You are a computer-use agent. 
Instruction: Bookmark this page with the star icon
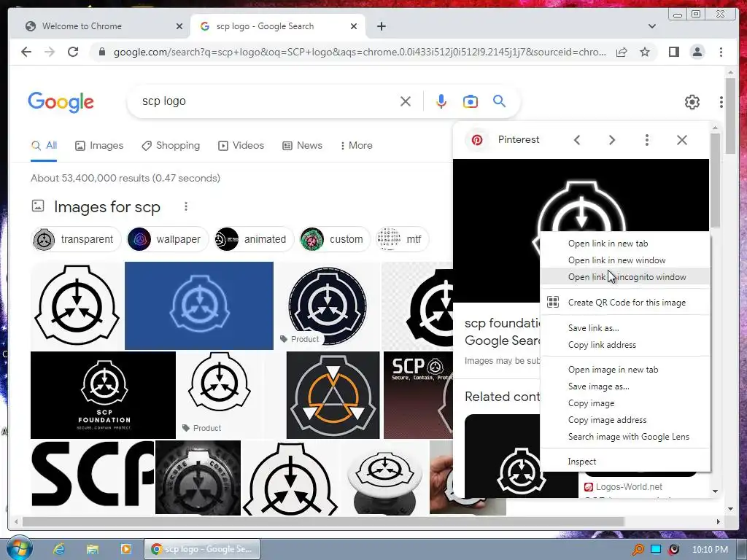(x=645, y=52)
